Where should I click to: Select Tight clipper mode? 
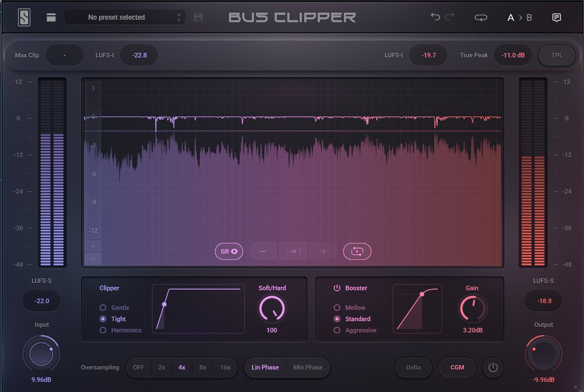pos(113,319)
